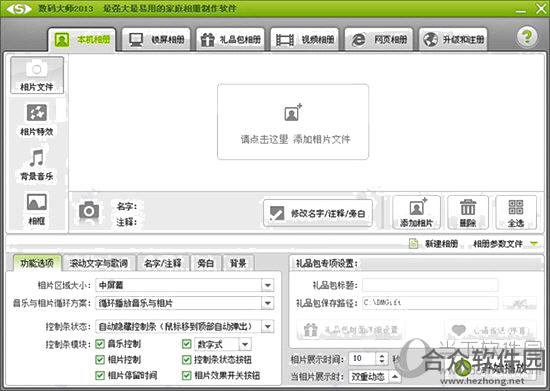
Task: Click the S logo in title bar
Action: coord(19,9)
